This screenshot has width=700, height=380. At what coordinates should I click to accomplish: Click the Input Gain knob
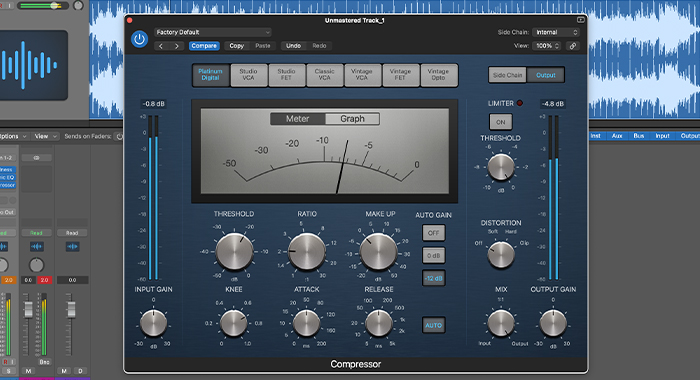click(x=154, y=323)
